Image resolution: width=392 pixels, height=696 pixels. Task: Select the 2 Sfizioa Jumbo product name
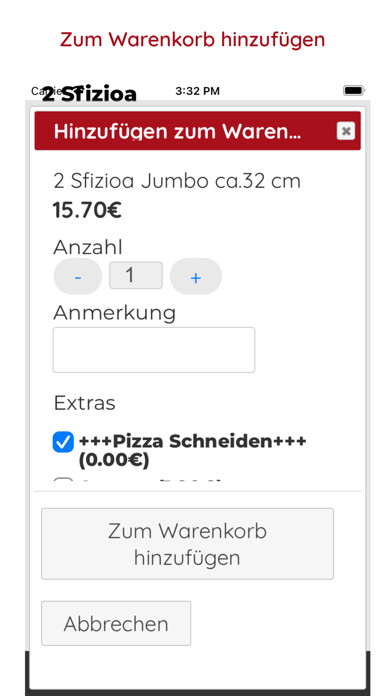pyautogui.click(x=177, y=181)
